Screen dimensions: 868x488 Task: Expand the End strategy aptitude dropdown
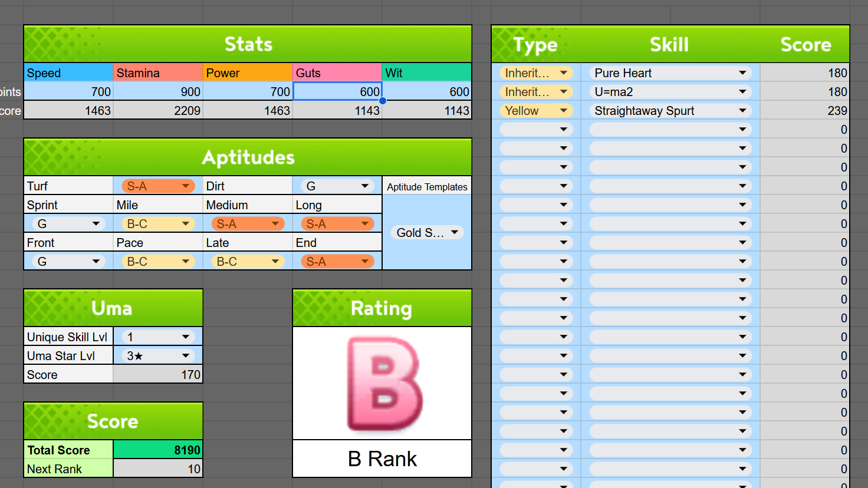click(x=337, y=262)
